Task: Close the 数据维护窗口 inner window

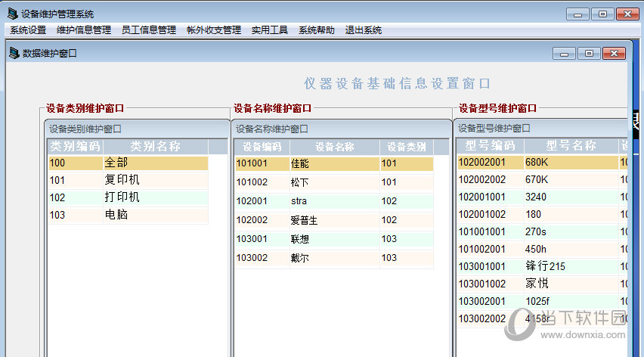Action: [614, 54]
